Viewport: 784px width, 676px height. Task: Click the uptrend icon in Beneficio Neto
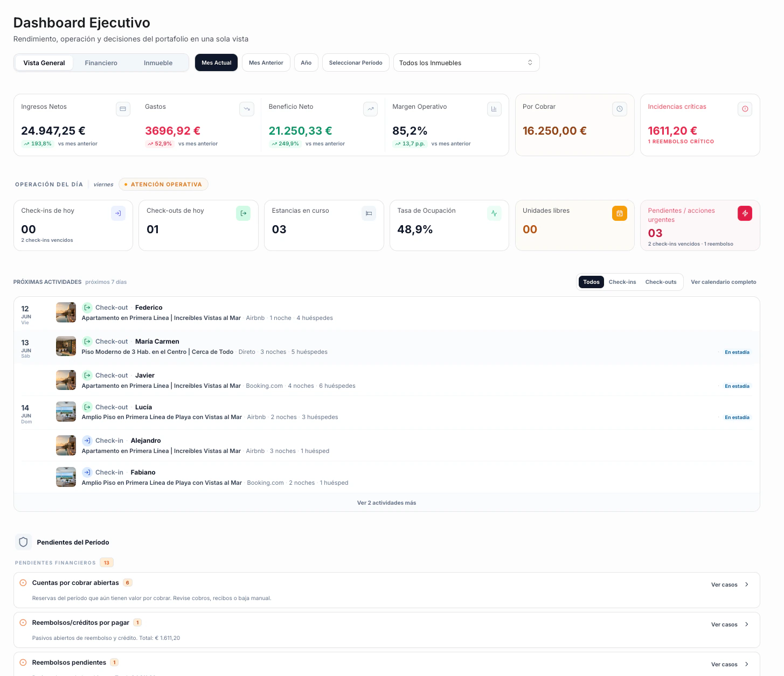coord(371,109)
